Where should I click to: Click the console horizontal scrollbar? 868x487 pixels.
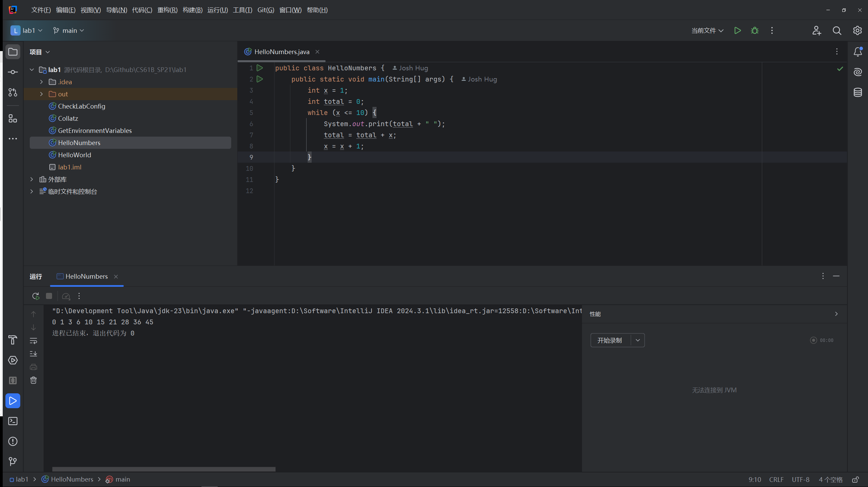tap(164, 469)
